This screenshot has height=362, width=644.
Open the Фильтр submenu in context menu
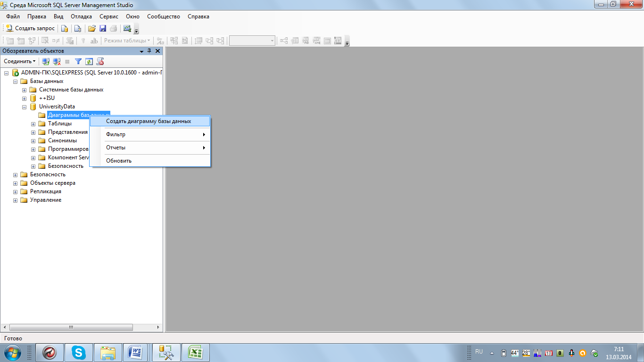click(x=150, y=134)
